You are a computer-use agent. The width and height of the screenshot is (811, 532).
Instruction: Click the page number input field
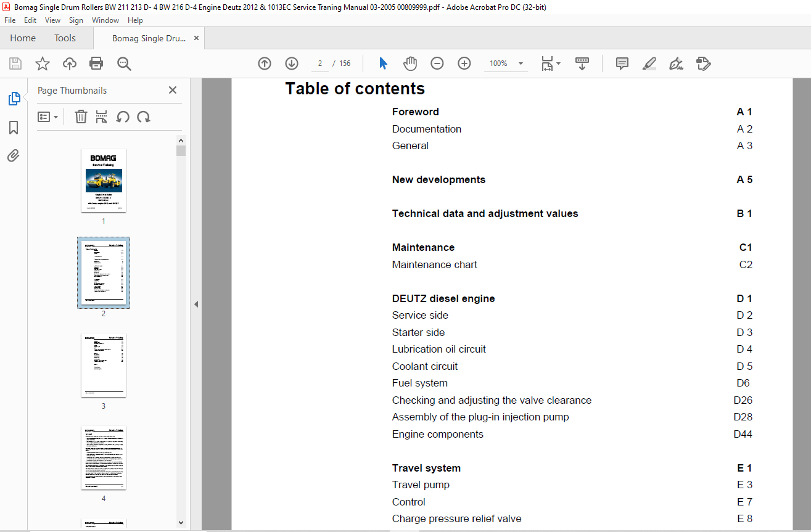pyautogui.click(x=319, y=63)
